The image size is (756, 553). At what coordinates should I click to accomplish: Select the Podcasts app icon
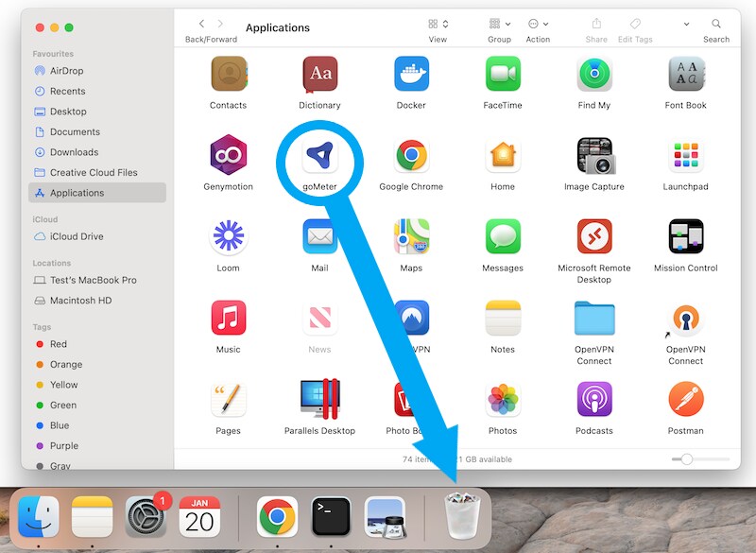594,399
